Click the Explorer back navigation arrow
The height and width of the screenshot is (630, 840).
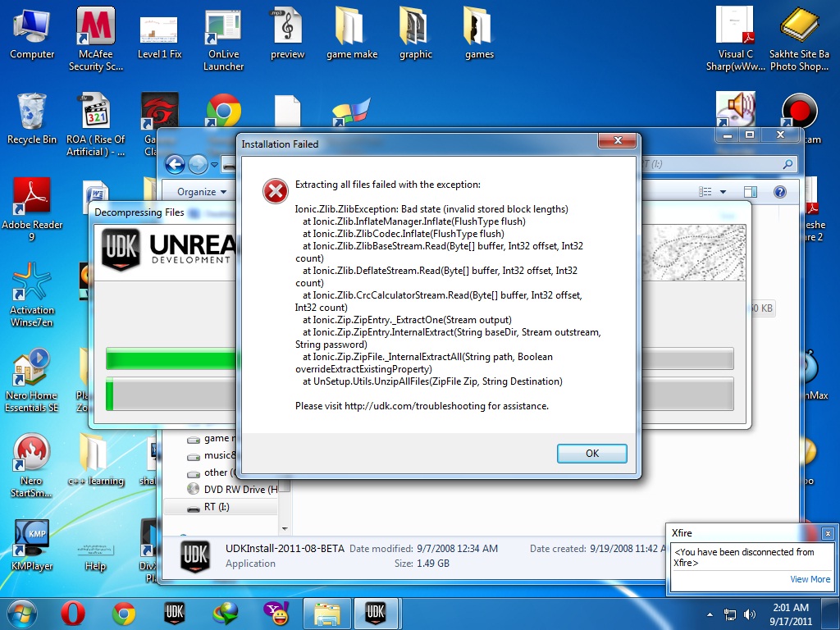(x=175, y=165)
